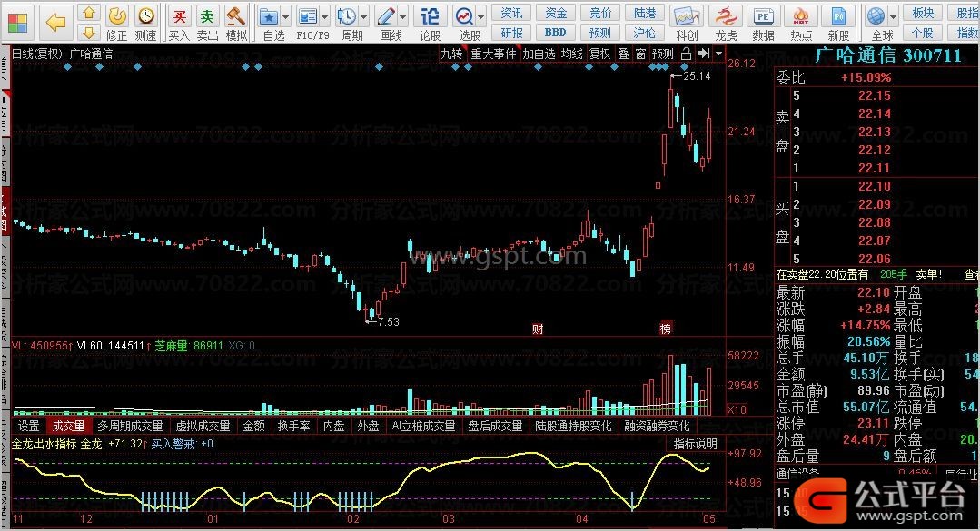Click 加自选 to add to watchlist
Screen dimensions: 980x531
pyautogui.click(x=539, y=54)
